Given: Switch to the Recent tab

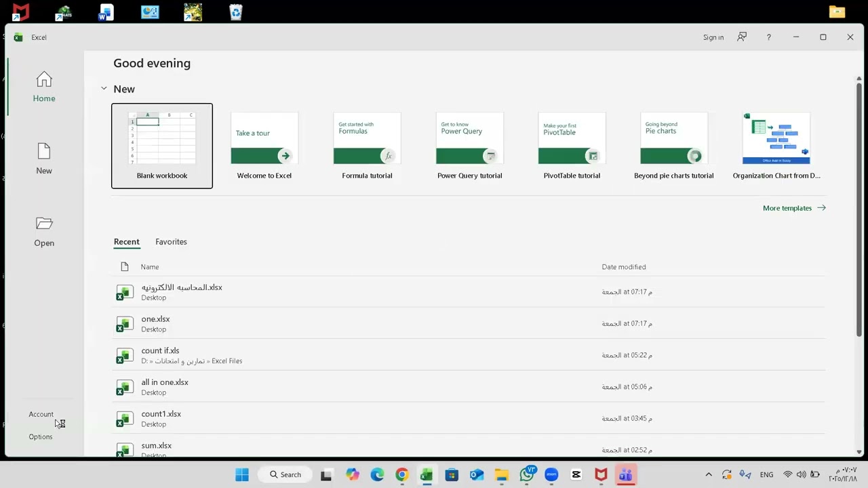Looking at the screenshot, I should (127, 242).
